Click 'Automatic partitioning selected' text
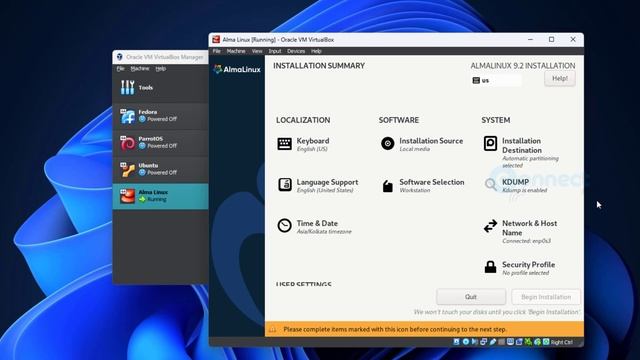This screenshot has width=640, height=360. (530, 162)
